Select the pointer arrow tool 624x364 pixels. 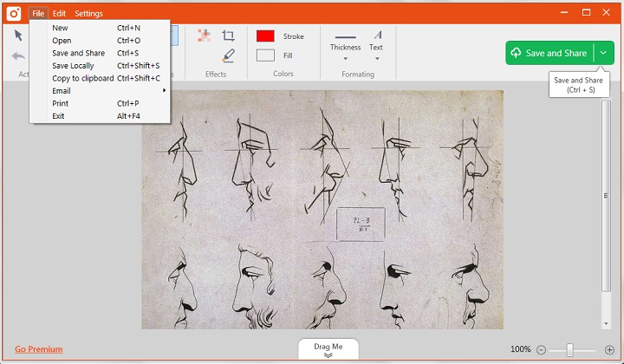18,36
